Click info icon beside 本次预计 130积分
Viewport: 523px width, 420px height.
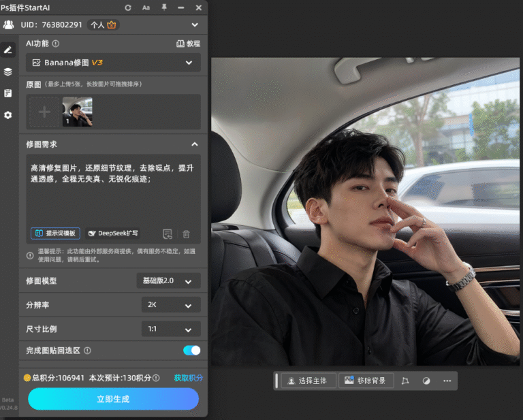point(156,378)
